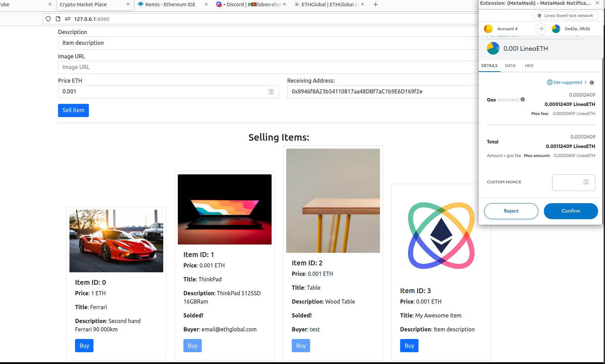Click the recipient 0x42e...9A36 avatar icon

coord(556,29)
